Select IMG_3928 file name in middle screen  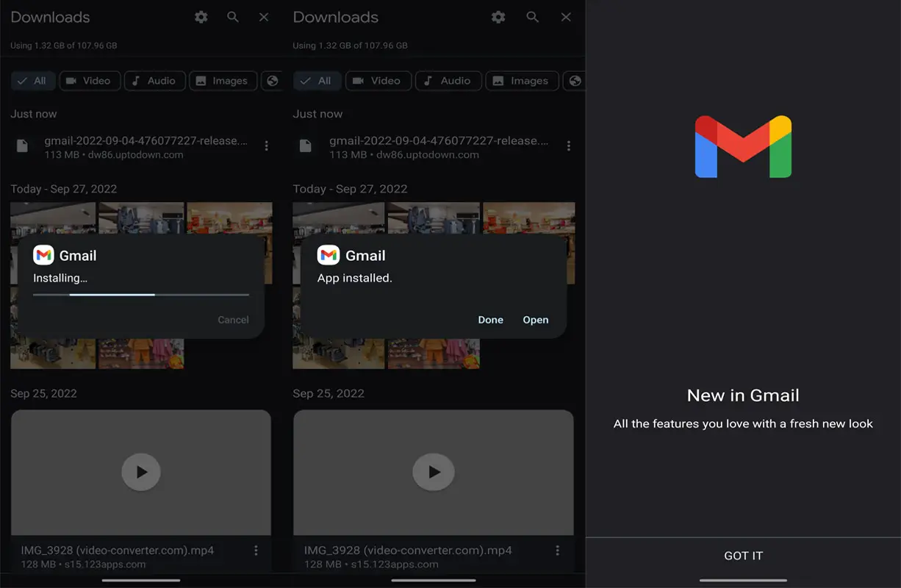(x=408, y=550)
